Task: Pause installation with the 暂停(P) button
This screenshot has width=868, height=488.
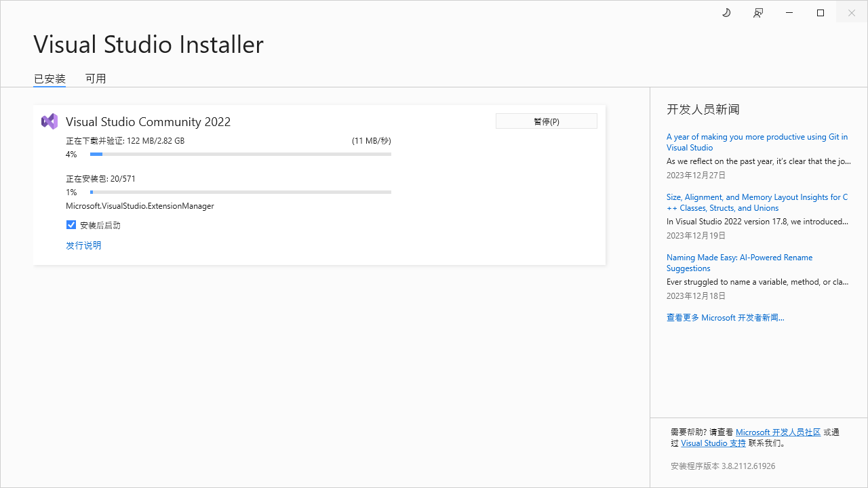Action: point(546,121)
